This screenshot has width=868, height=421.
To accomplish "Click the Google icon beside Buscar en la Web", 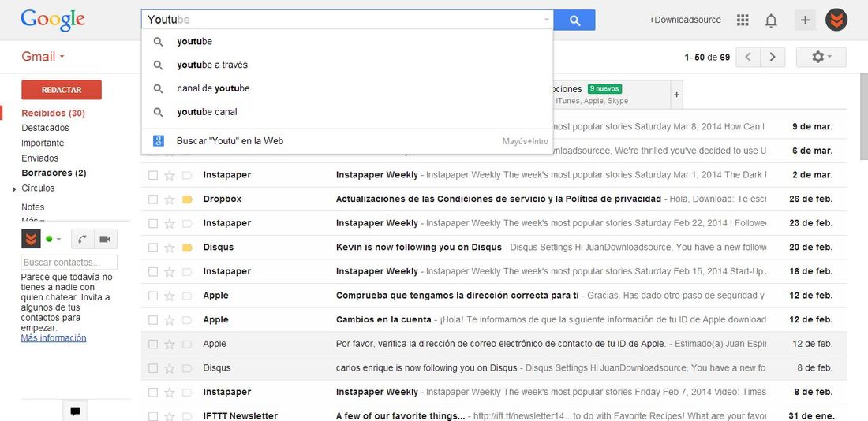I will click(x=159, y=141).
